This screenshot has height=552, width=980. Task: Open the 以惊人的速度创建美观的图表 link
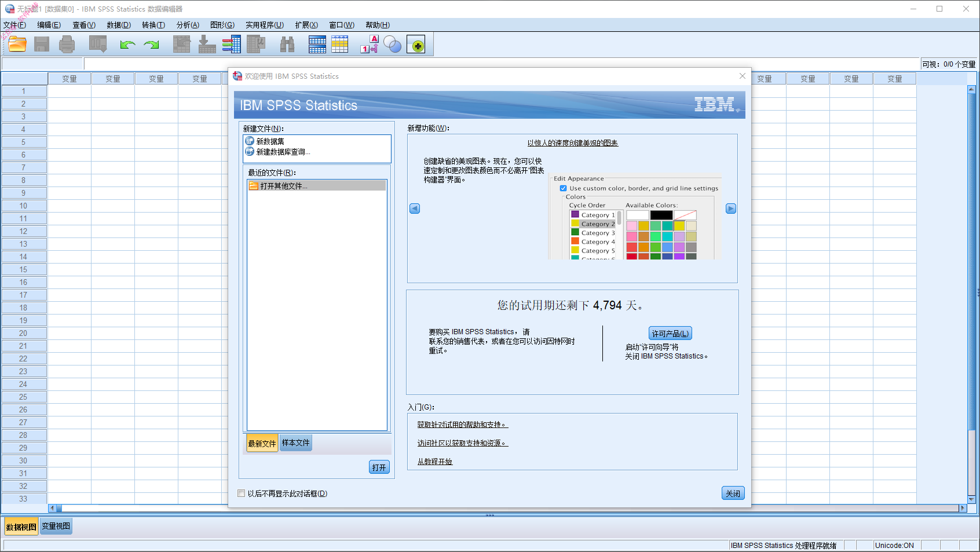[572, 143]
